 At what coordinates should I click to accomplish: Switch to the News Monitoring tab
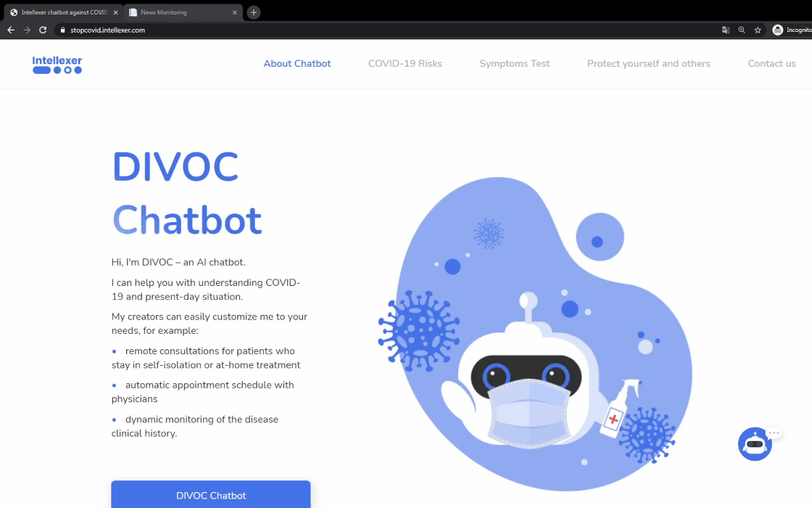(x=183, y=12)
